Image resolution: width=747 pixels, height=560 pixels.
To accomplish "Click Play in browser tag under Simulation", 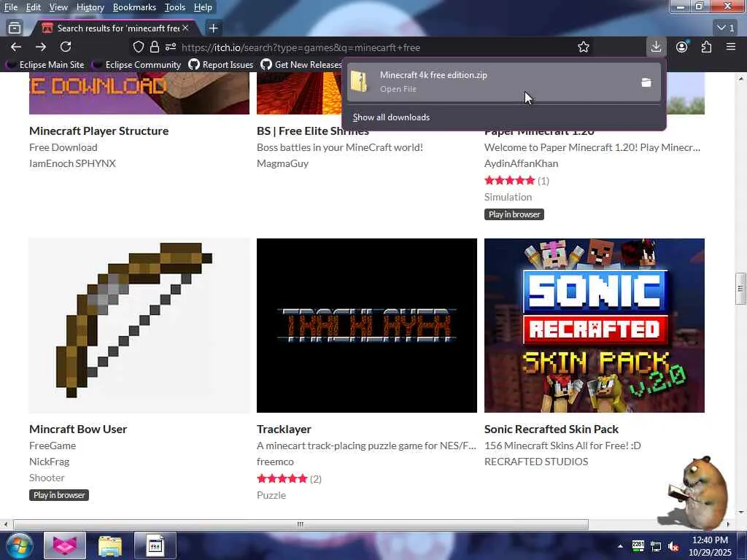I will tap(514, 214).
